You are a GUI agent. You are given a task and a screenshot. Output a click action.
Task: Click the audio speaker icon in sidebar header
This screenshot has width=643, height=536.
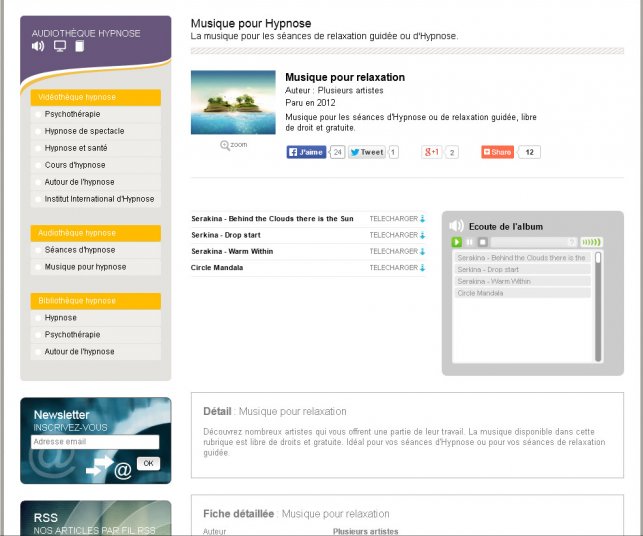[38, 46]
